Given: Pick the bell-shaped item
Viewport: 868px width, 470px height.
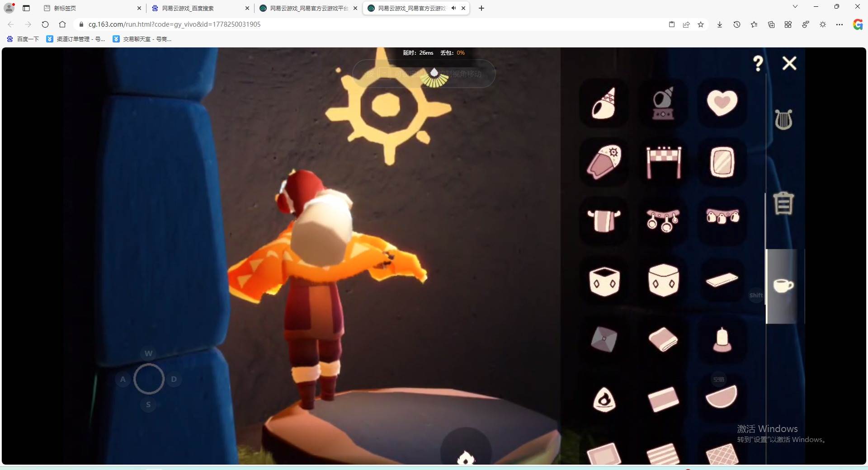Looking at the screenshot, I should tap(722, 339).
